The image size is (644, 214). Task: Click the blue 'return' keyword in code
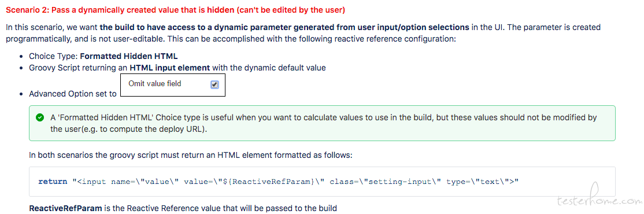point(53,181)
